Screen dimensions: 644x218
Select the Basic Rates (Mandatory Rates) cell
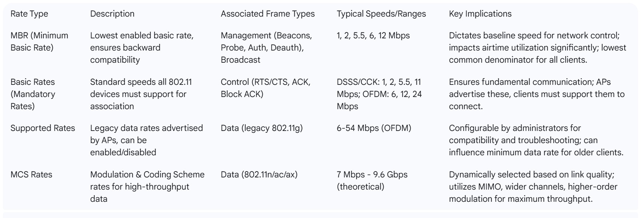tap(33, 94)
